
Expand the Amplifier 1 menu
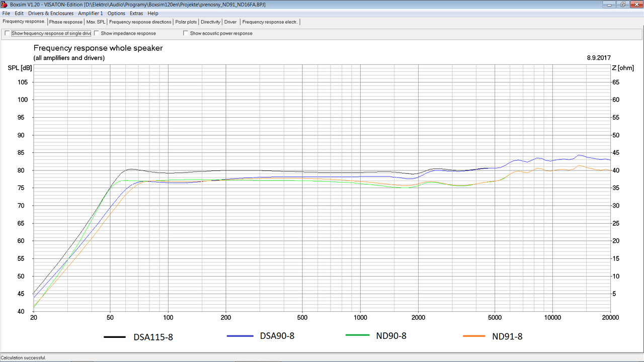coord(90,14)
